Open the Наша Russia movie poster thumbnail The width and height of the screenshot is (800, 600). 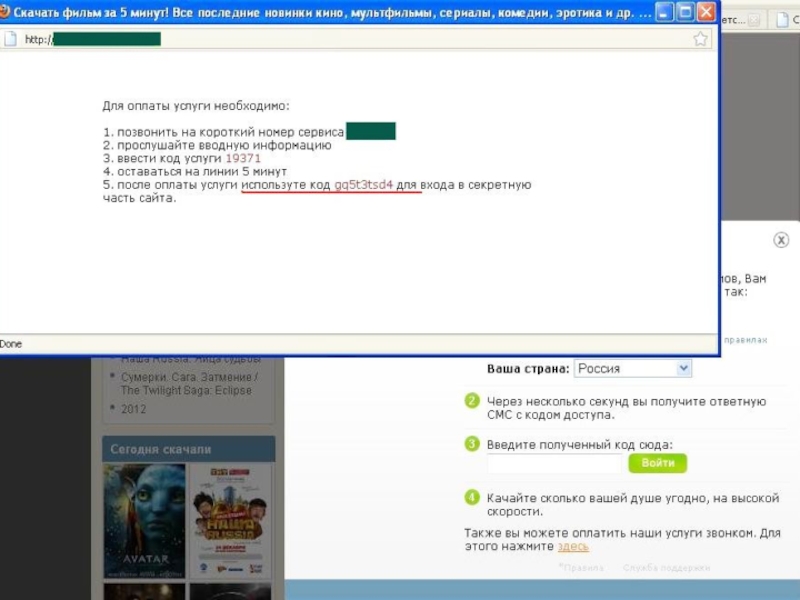click(x=230, y=520)
